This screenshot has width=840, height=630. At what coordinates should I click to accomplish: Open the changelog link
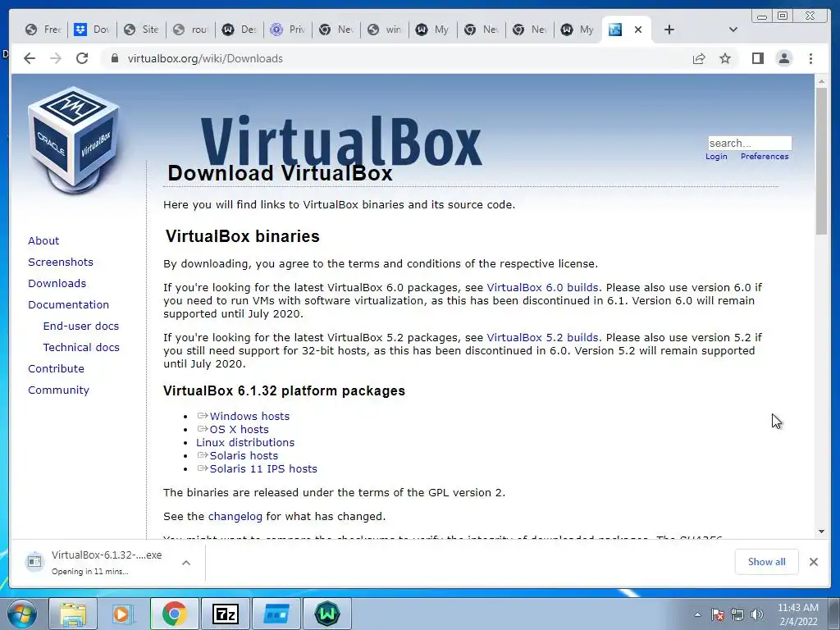click(x=235, y=517)
